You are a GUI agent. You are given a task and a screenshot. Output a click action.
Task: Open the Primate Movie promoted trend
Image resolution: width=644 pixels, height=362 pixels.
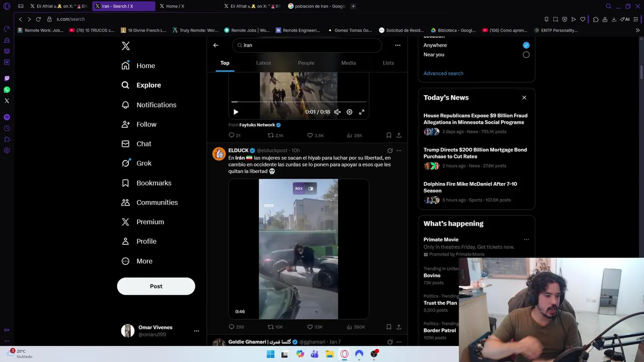pyautogui.click(x=441, y=240)
